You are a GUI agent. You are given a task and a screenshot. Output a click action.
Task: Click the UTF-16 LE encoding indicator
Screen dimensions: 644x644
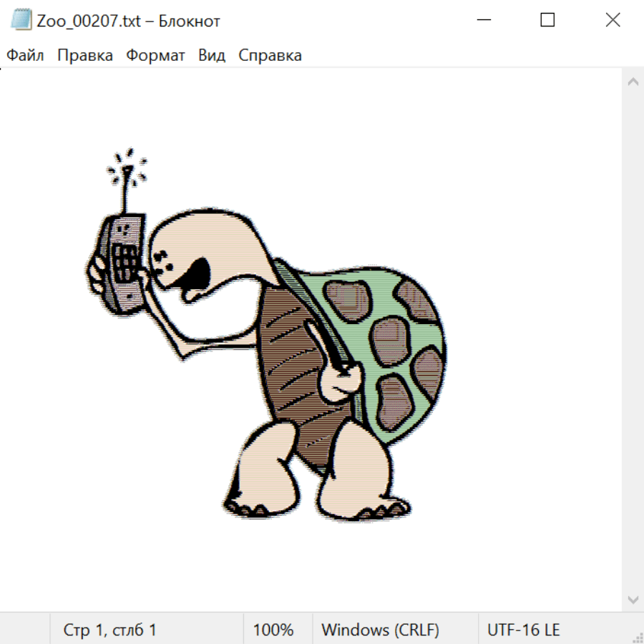(523, 630)
